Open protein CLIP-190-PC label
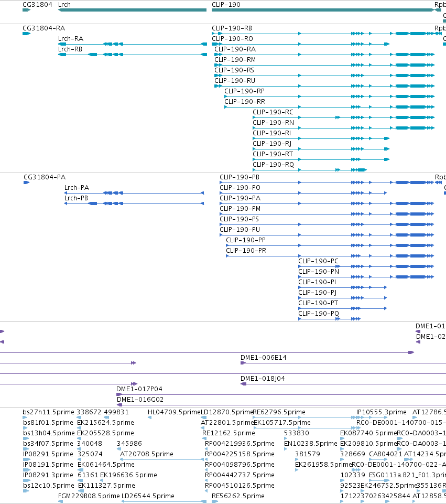The image size is (446, 504). pos(319,261)
